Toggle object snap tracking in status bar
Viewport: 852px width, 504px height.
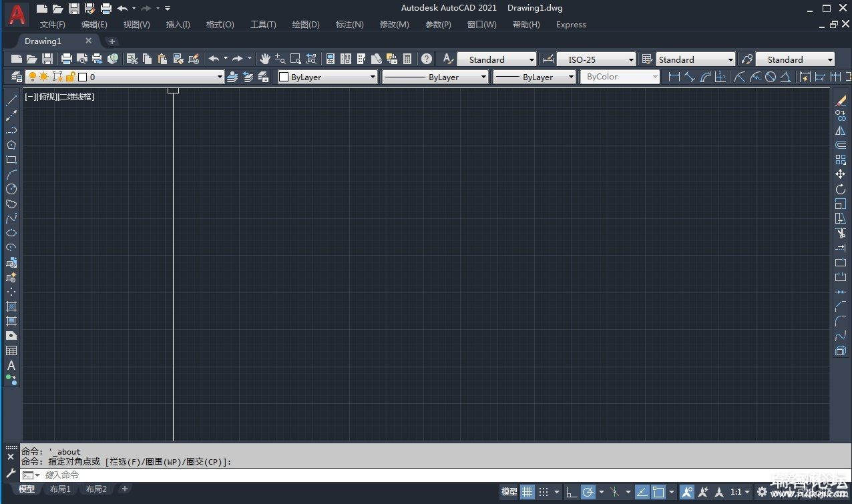point(642,492)
